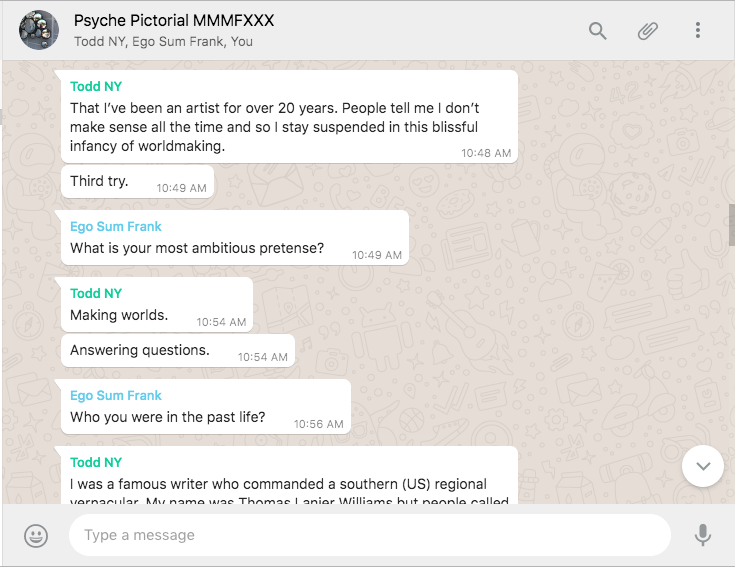
Task: Click the 'Making worlds.' message bubble
Action: [x=119, y=315]
